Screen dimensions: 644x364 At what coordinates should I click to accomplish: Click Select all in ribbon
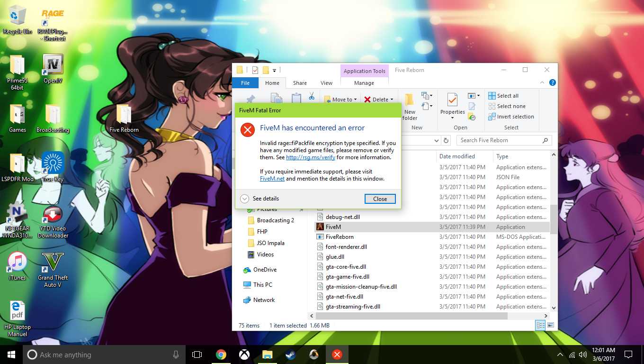tap(503, 96)
